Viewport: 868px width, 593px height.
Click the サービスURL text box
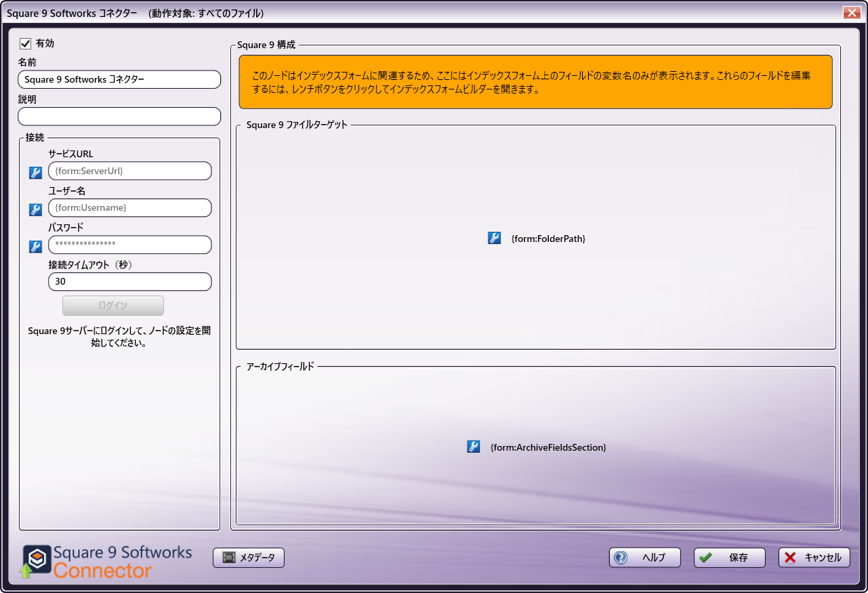point(130,171)
